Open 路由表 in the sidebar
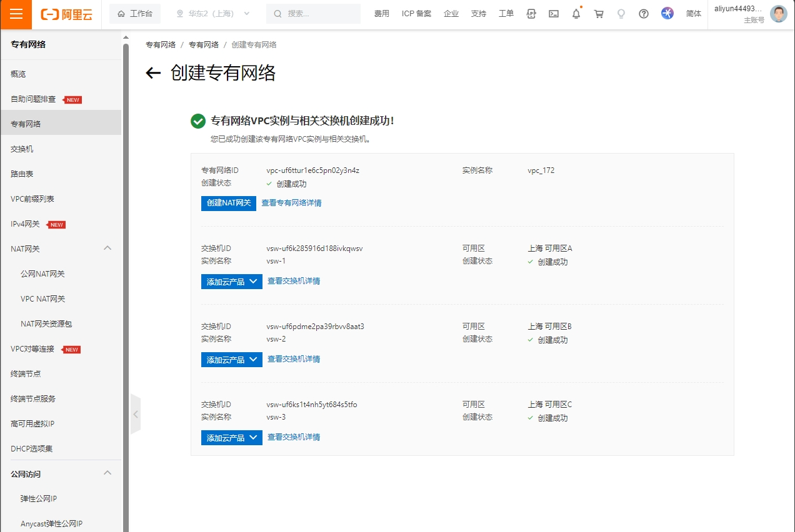This screenshot has width=795, height=532. click(x=22, y=174)
